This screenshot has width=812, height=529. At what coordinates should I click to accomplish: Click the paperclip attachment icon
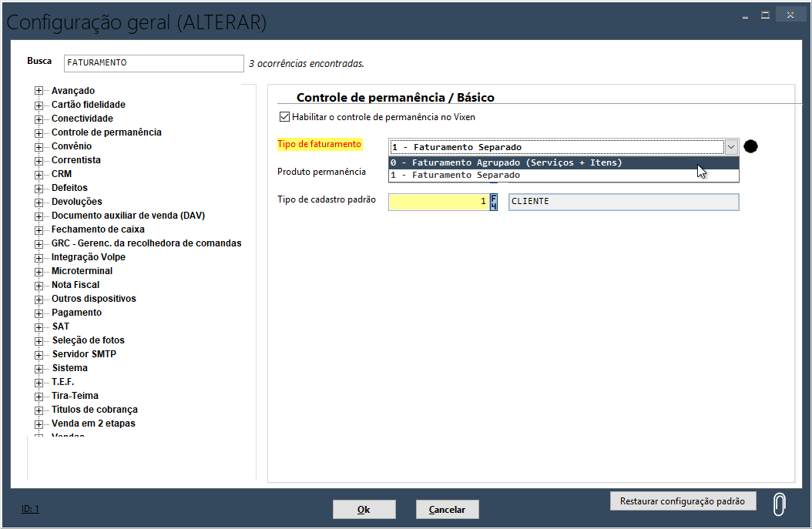(x=779, y=503)
